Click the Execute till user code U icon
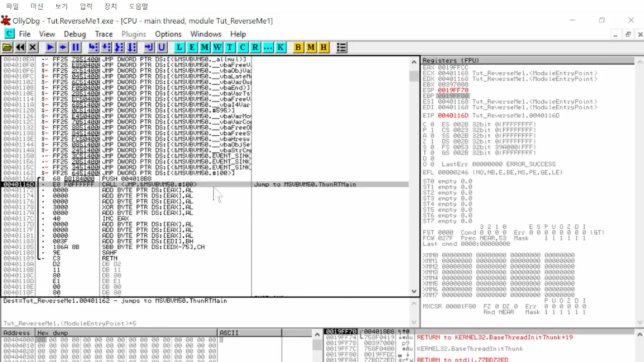Image resolution: width=644 pixels, height=362 pixels. click(162, 47)
